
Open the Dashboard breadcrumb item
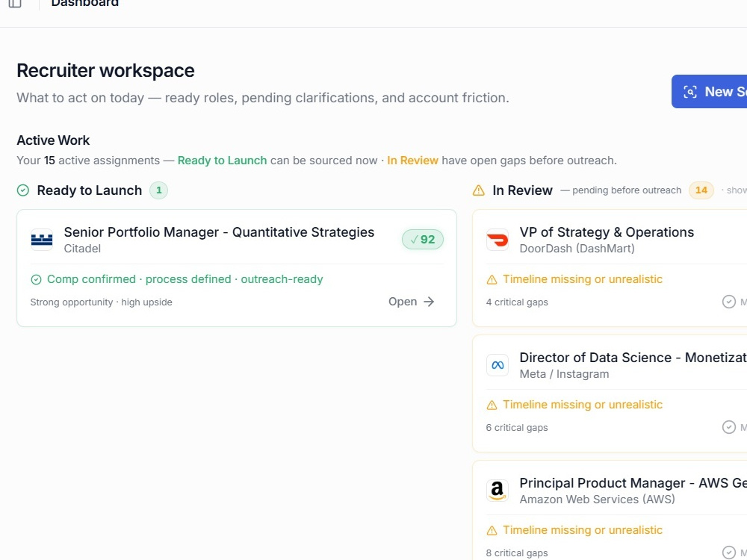pos(85,3)
